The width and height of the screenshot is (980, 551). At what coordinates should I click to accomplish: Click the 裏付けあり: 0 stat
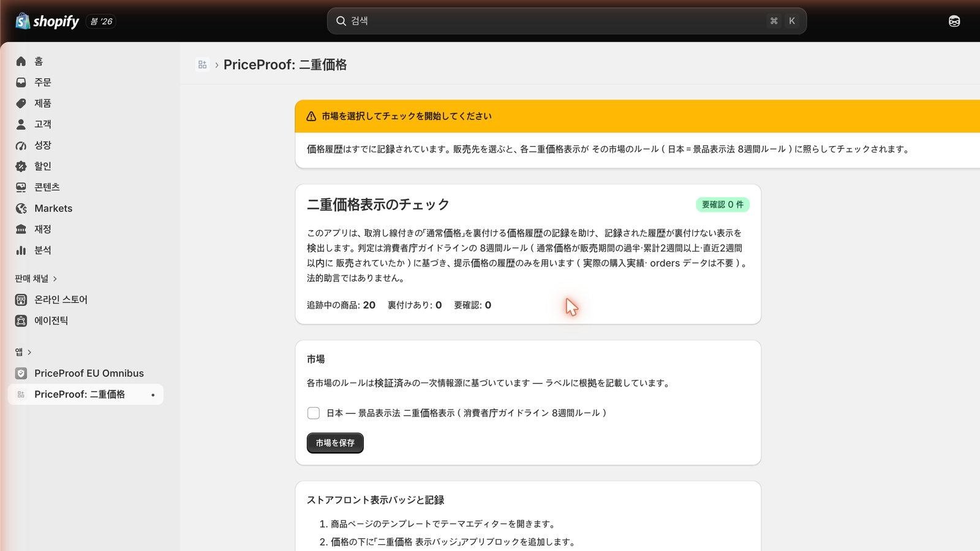(x=415, y=305)
